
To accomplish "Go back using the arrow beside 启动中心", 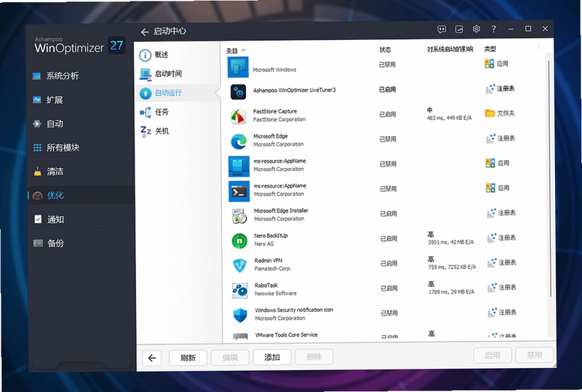I will pos(144,32).
